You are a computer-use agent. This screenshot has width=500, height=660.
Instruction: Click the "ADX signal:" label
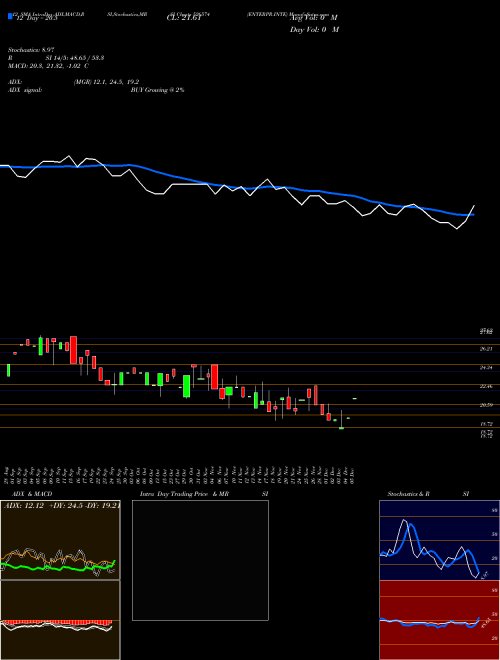click(25, 90)
